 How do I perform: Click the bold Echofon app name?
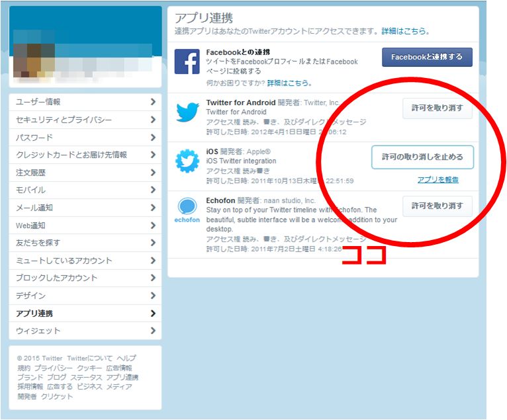coord(220,200)
